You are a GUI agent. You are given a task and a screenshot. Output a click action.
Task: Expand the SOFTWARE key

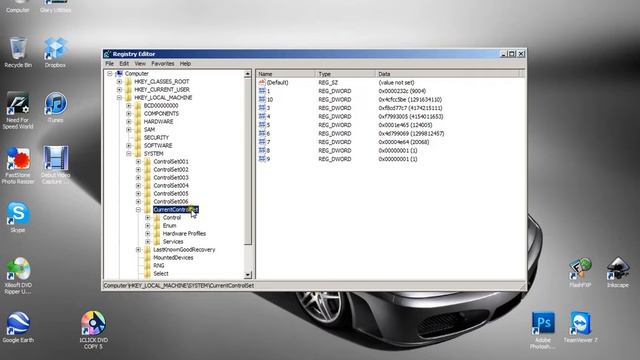129,146
